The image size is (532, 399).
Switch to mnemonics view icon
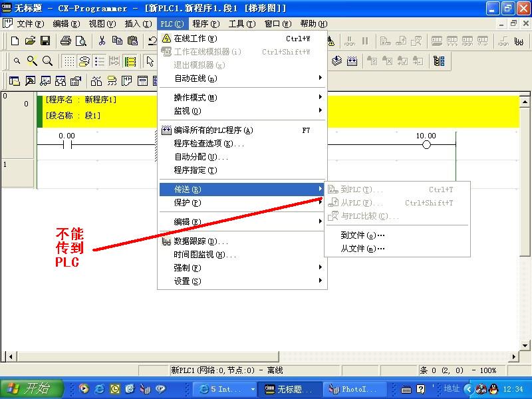coord(142,81)
